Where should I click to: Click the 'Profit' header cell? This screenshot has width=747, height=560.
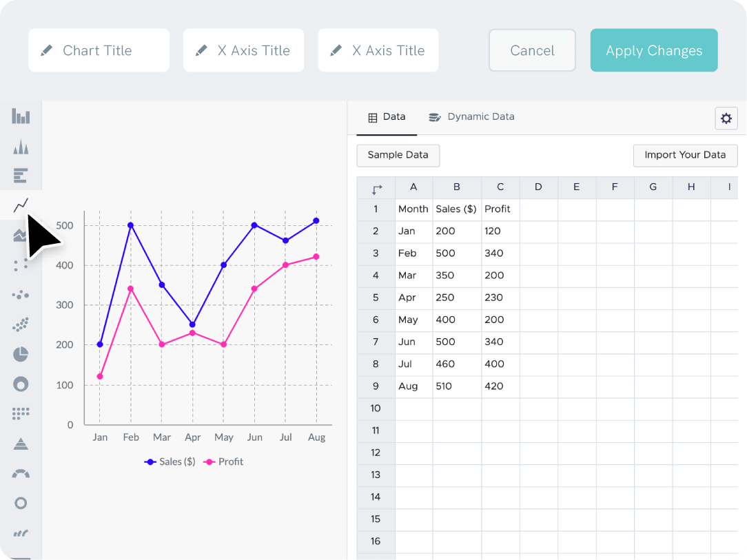(x=500, y=209)
